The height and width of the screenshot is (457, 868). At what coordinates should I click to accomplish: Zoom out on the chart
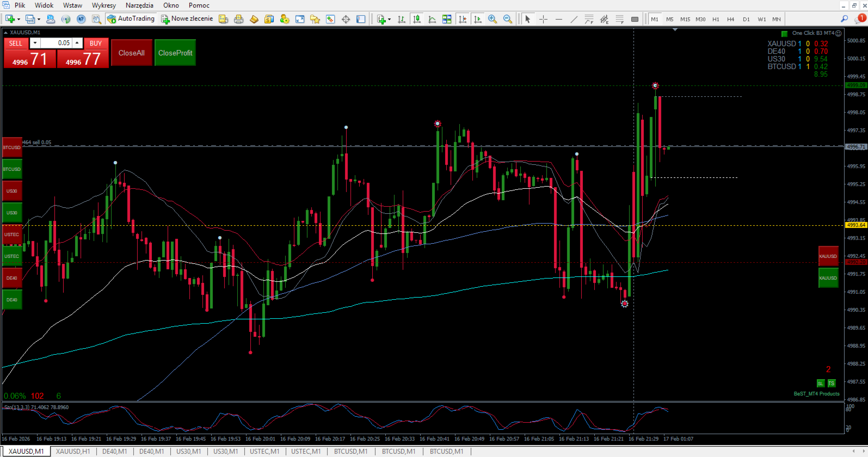[508, 19]
